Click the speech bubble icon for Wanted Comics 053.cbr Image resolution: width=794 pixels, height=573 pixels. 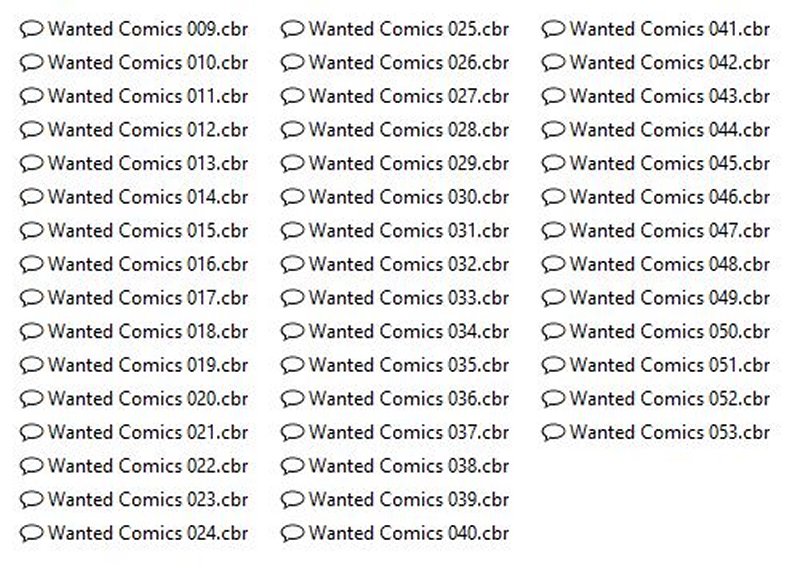pyautogui.click(x=553, y=432)
